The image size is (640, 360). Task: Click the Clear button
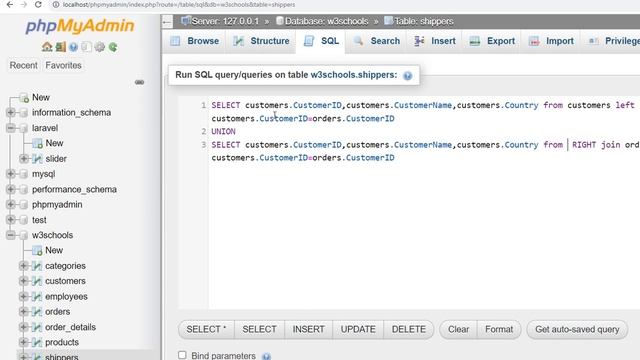coord(458,329)
